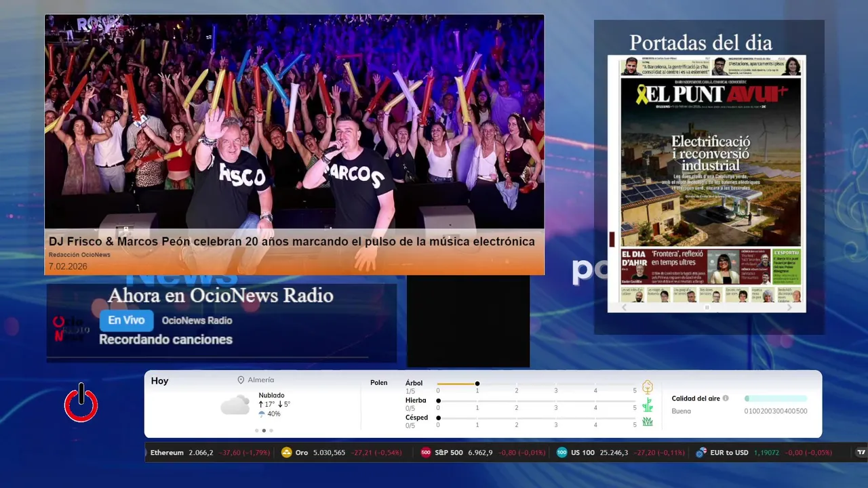Screen dimensions: 868x488
Task: Click the 40% rain chance value
Action: [274, 414]
